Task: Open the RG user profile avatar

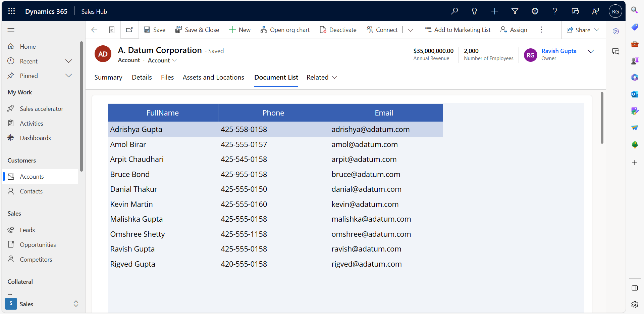Action: (x=615, y=11)
